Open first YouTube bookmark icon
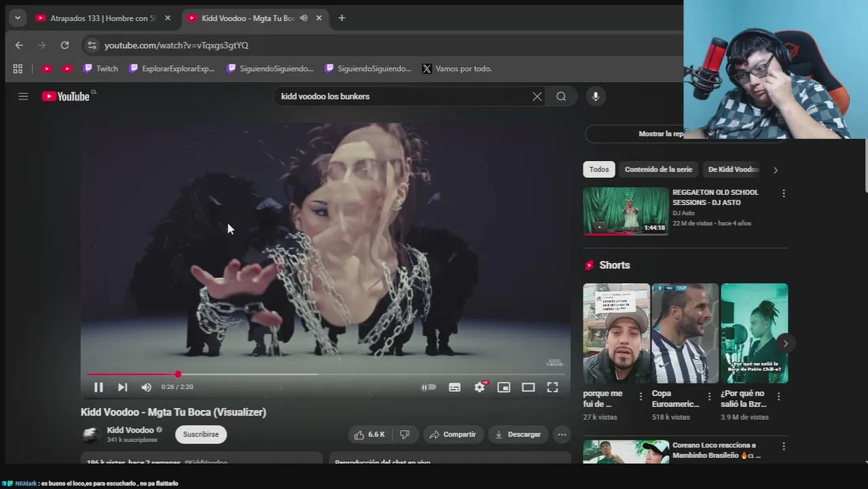Screen dimensions: 868x489 (x=47, y=69)
